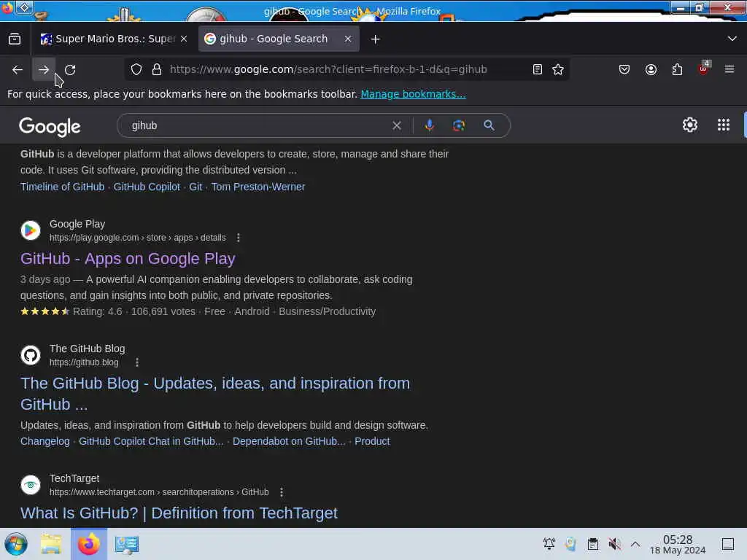Bookmark this page with the star

[558, 69]
